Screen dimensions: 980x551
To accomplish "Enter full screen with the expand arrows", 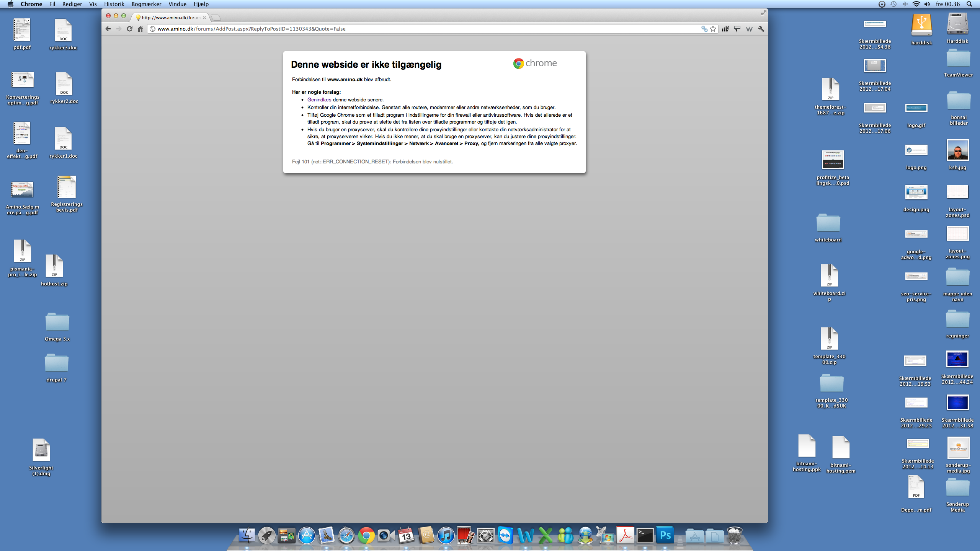I will (763, 13).
